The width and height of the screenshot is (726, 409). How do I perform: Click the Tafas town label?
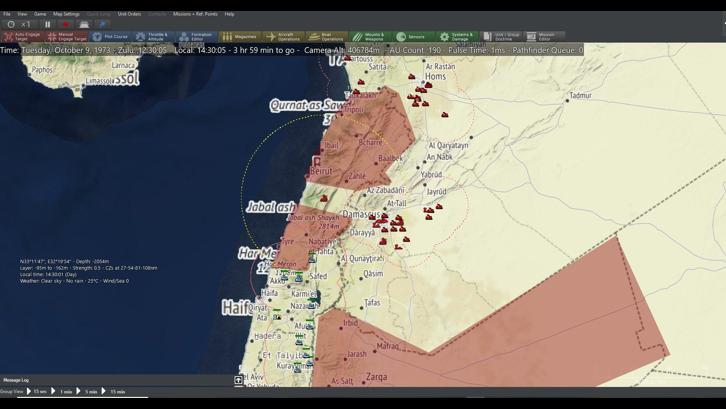tap(372, 303)
